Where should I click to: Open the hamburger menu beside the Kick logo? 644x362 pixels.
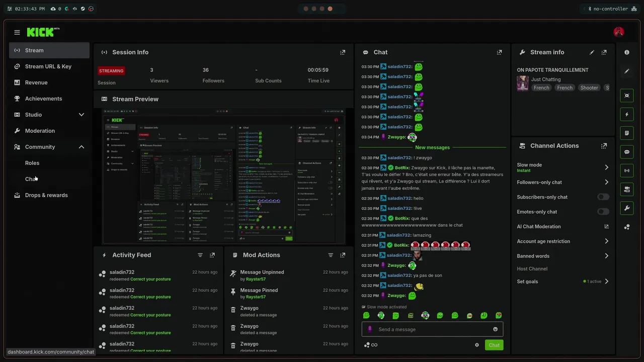click(x=17, y=32)
